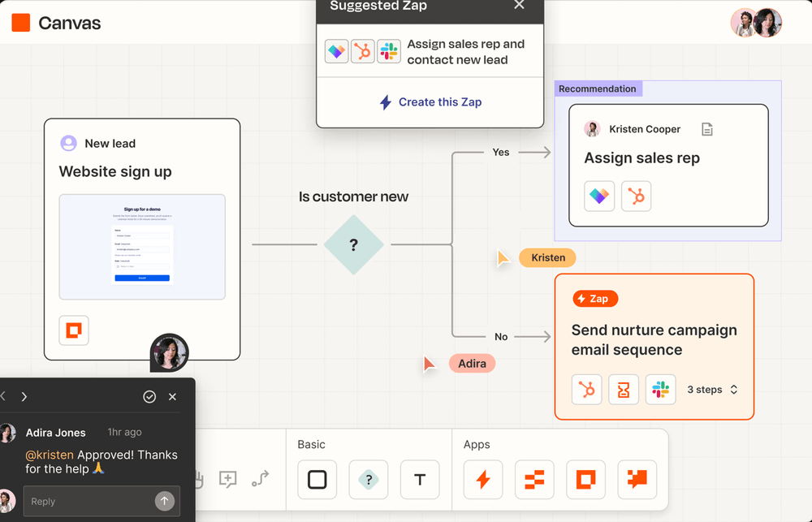Activate the connector path tool

[x=261, y=478]
